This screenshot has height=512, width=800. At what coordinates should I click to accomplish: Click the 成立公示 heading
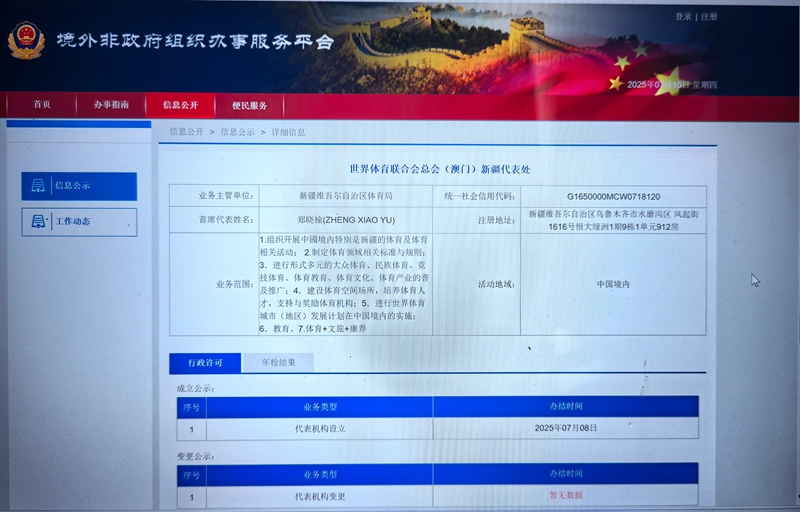point(195,389)
